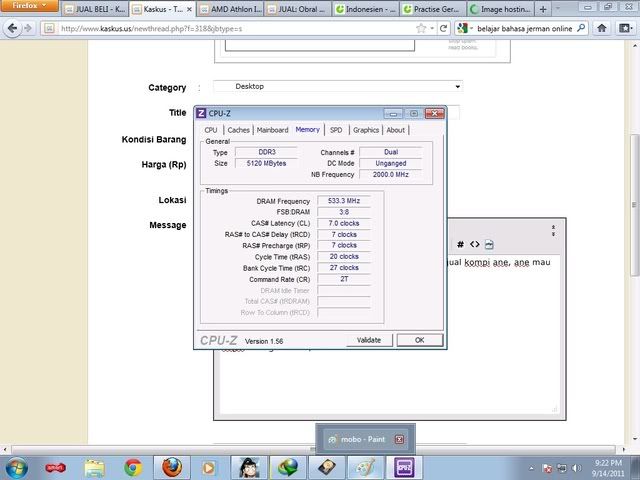Open the About tab in CPU-Z
Viewport: 640px width, 480px height.
point(396,130)
